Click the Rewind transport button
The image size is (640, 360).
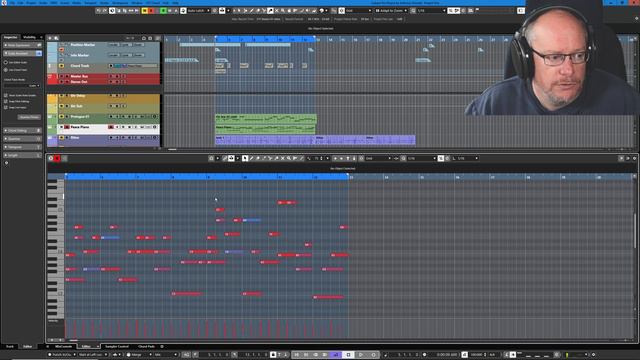(316, 355)
